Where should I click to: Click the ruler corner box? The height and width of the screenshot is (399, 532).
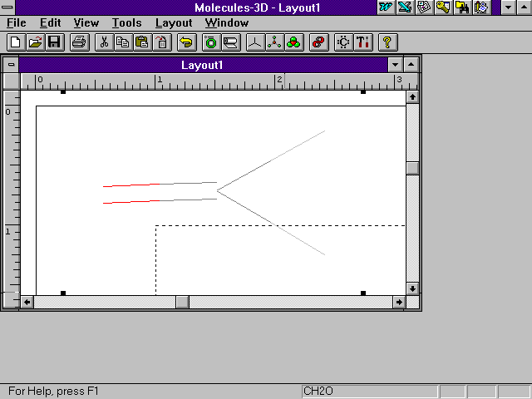click(12, 81)
